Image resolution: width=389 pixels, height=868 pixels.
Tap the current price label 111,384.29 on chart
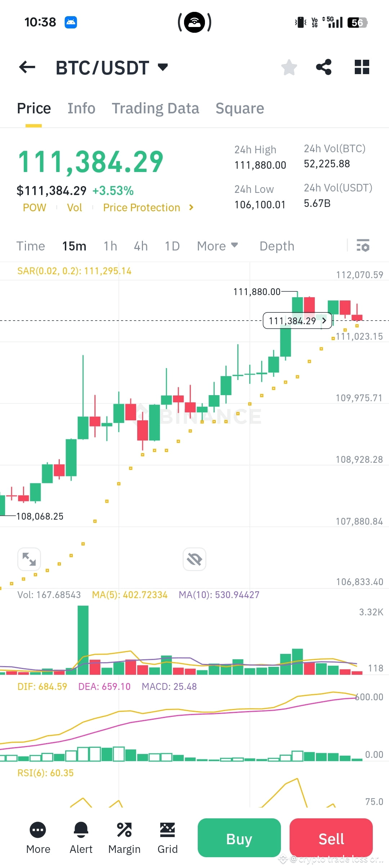(298, 321)
